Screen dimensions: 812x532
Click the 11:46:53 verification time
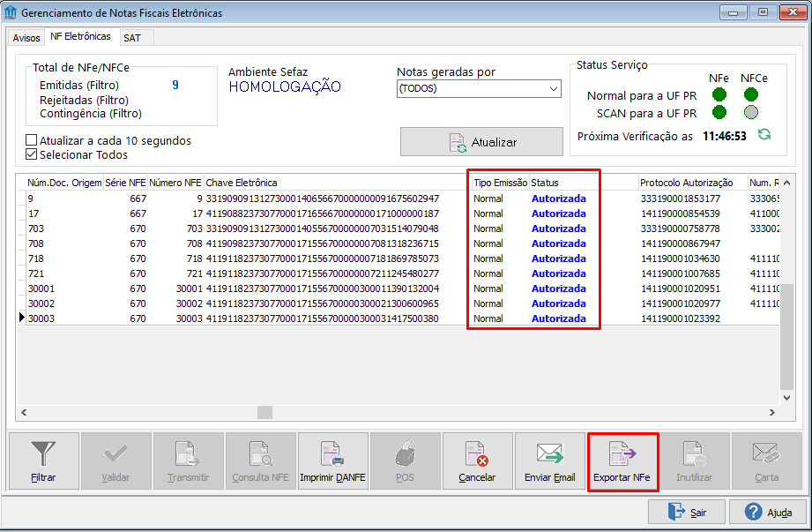coord(725,136)
